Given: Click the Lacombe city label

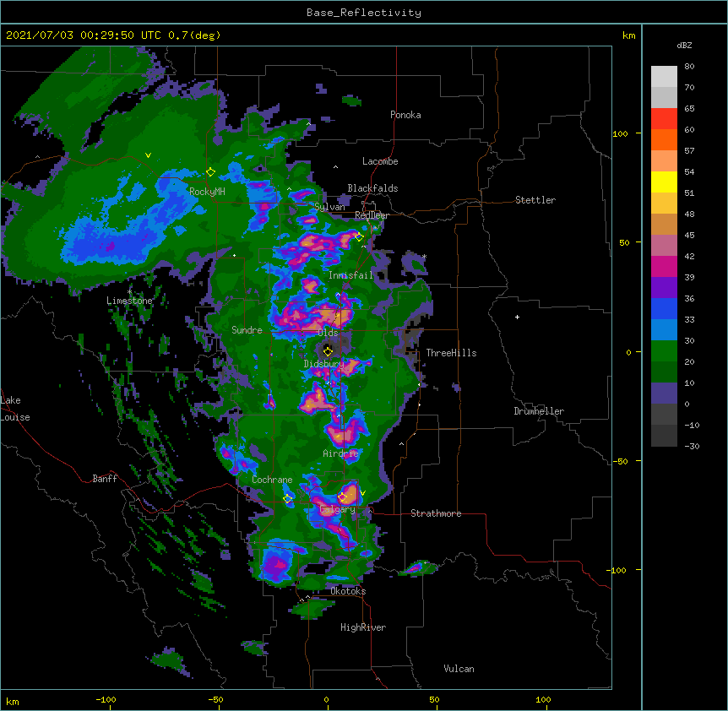Looking at the screenshot, I should pyautogui.click(x=380, y=161).
